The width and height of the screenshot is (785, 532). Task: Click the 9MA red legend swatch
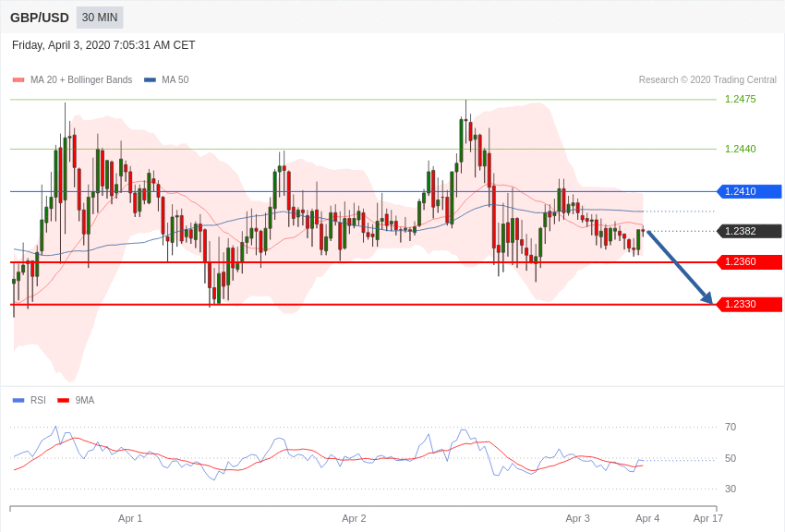coord(63,400)
